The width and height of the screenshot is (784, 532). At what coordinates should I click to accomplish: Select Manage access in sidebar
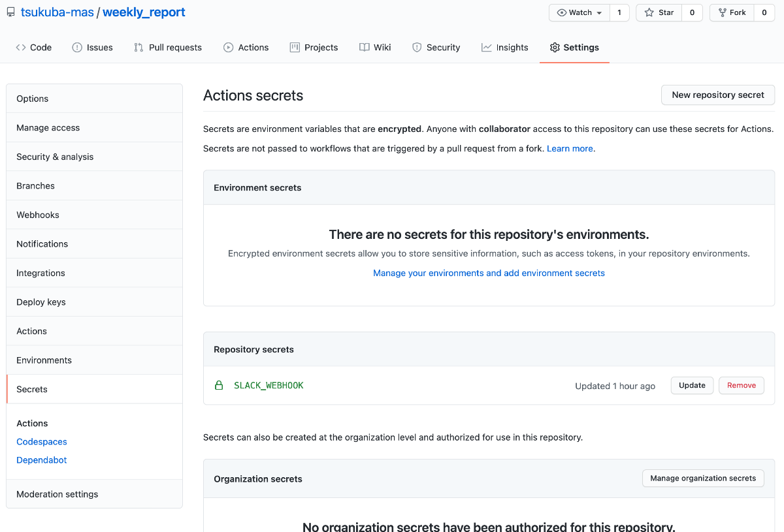coord(94,128)
